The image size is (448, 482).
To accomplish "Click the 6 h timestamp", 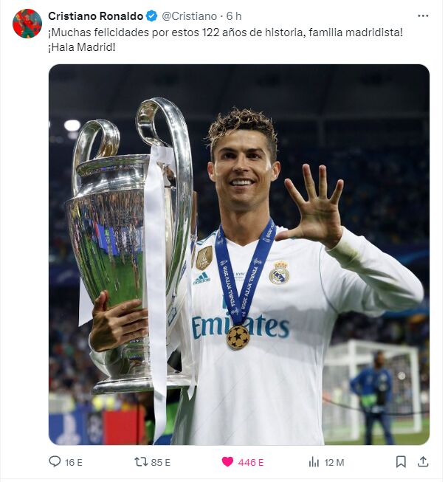I will pyautogui.click(x=234, y=16).
